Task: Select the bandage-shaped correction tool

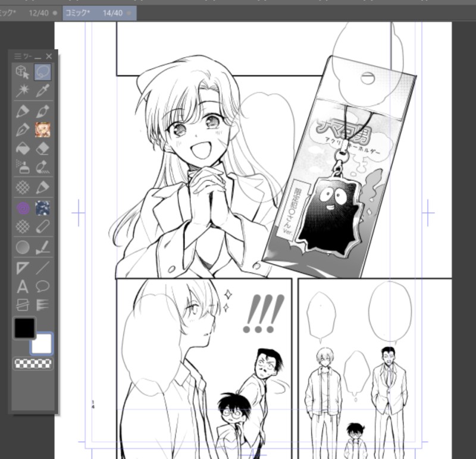Action: pyautogui.click(x=42, y=227)
